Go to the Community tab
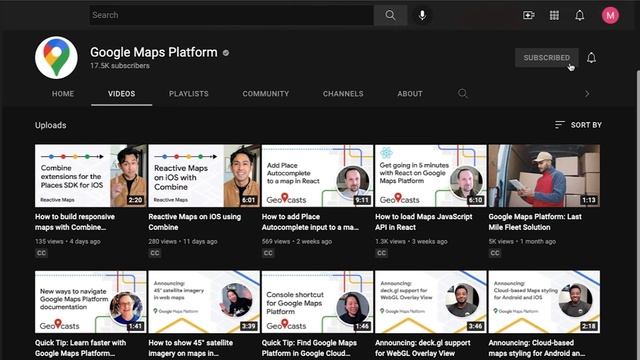Image resolution: width=640 pixels, height=360 pixels. pyautogui.click(x=266, y=93)
